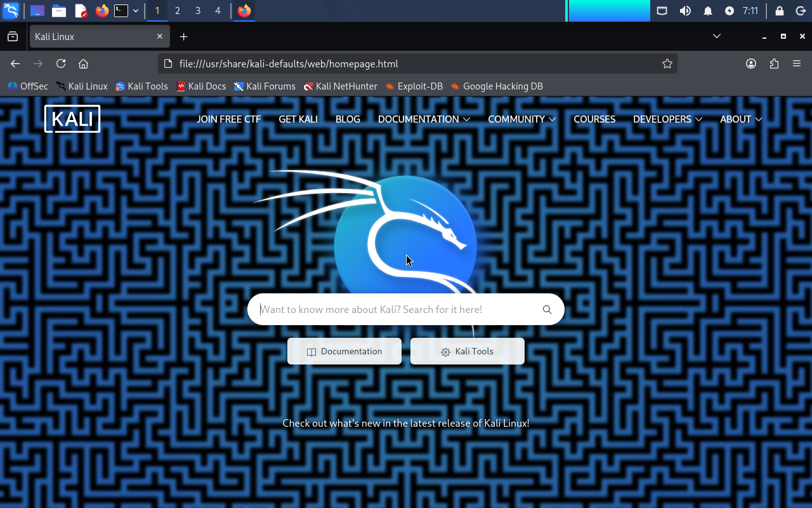Screen dimensions: 812x508
Task: Focus the Kali search input field
Action: click(x=393, y=310)
